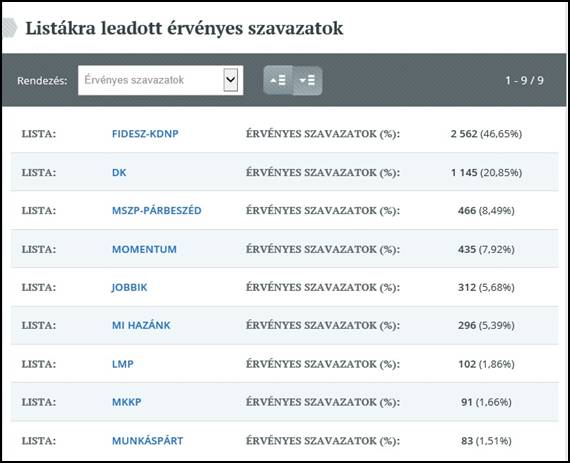Open the MUNKÁSPÁRT list link
Viewport: 570px width, 463px height.
pyautogui.click(x=148, y=441)
